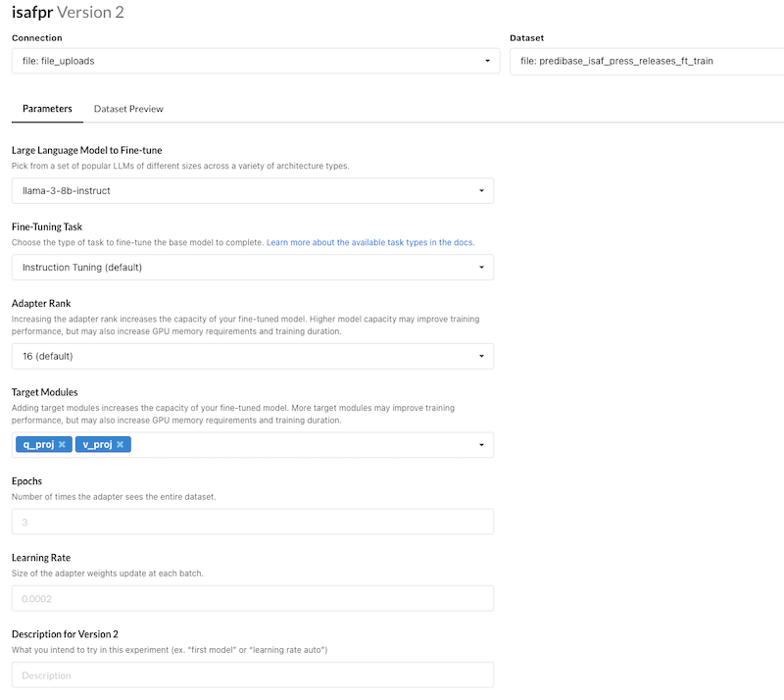Image resolution: width=784 pixels, height=700 pixels.
Task: Click the q_proj tag label
Action: (37, 445)
